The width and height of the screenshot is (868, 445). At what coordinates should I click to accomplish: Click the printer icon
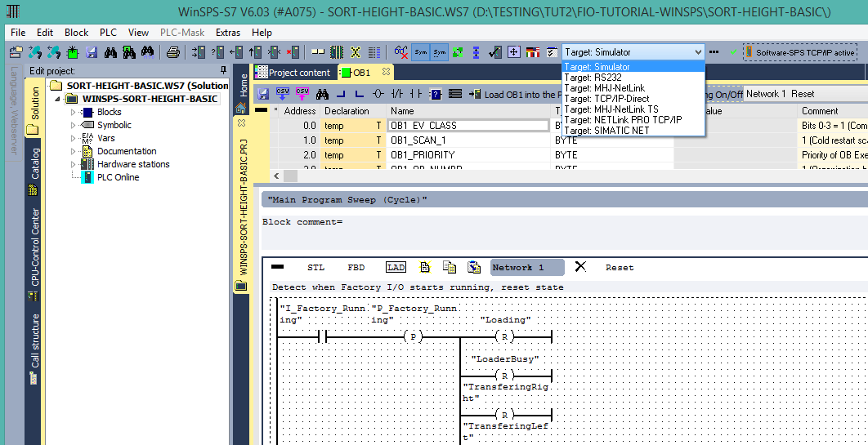coord(173,52)
